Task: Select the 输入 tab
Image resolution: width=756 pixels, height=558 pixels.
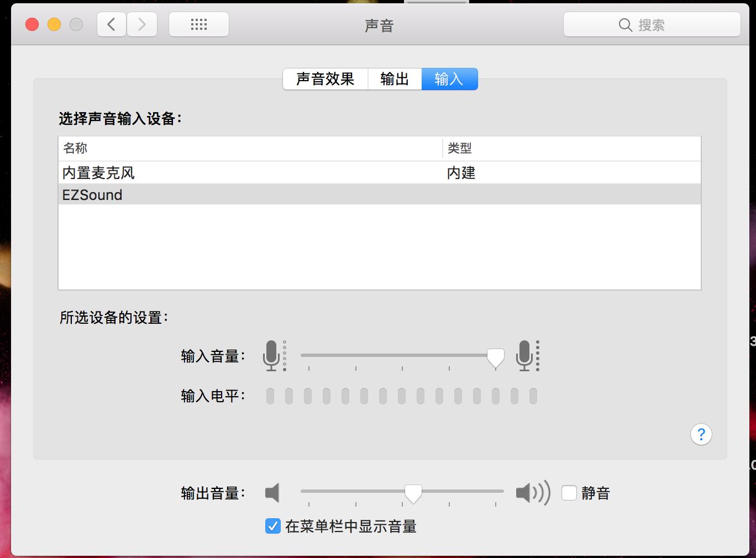Action: (x=449, y=79)
